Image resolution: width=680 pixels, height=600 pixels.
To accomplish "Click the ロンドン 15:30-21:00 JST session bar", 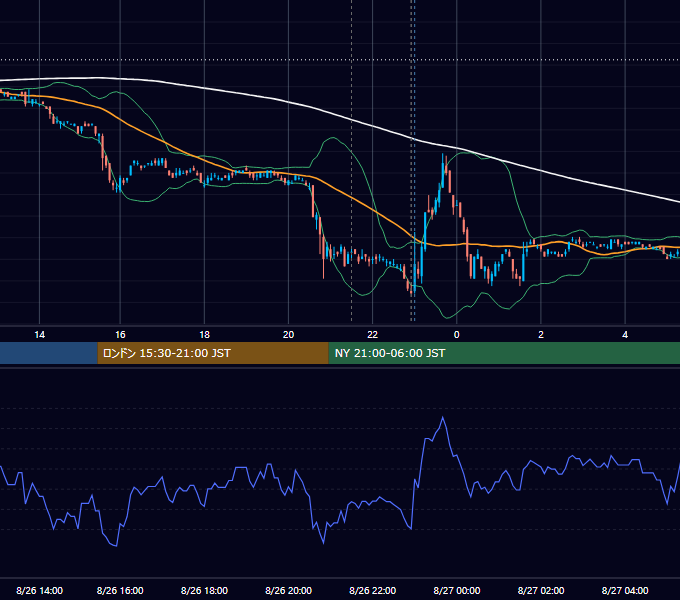I will tap(213, 353).
